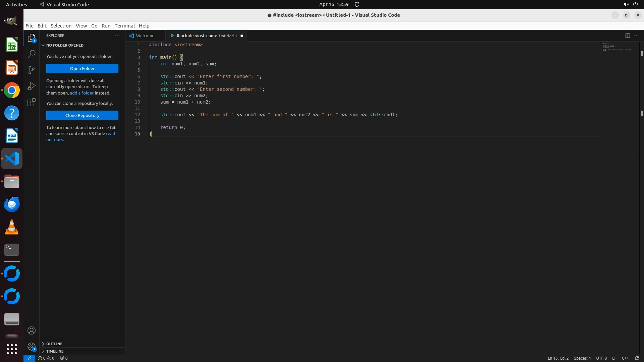The image size is (644, 362).
Task: Click the Accounts icon in activity bar
Action: click(32, 330)
